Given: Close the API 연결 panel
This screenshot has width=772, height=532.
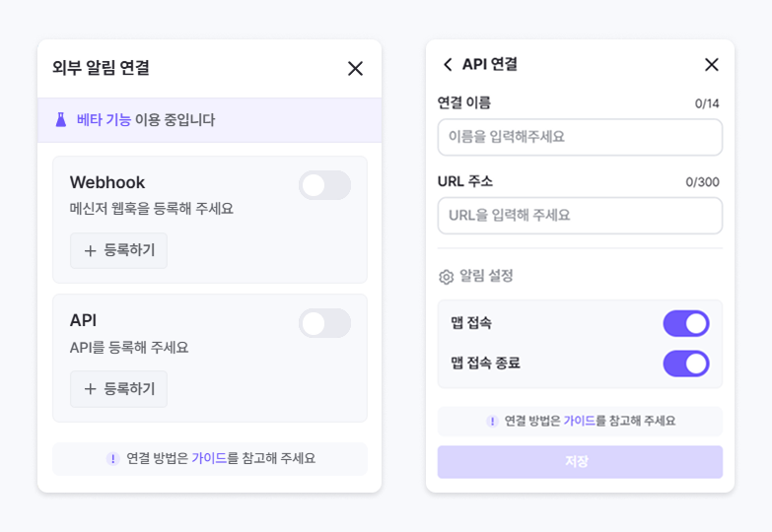Looking at the screenshot, I should [x=712, y=65].
